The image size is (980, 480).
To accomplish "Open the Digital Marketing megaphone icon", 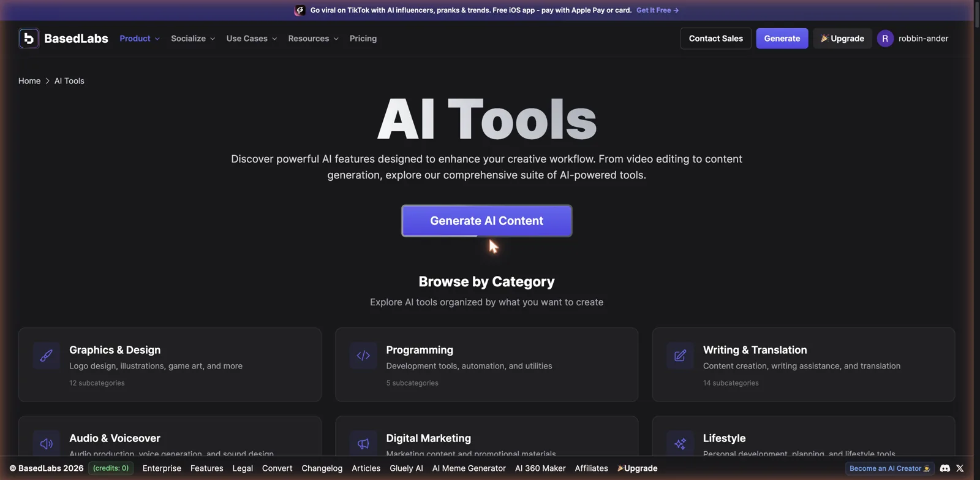I will point(363,444).
